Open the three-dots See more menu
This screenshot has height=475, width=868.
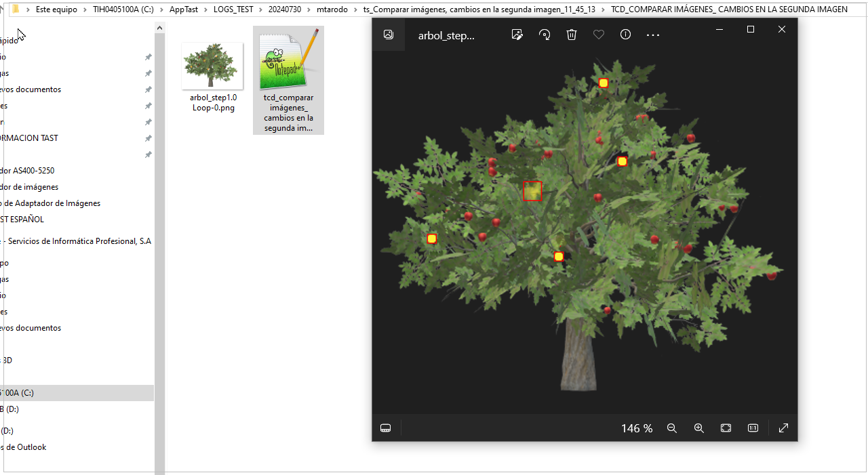click(653, 35)
